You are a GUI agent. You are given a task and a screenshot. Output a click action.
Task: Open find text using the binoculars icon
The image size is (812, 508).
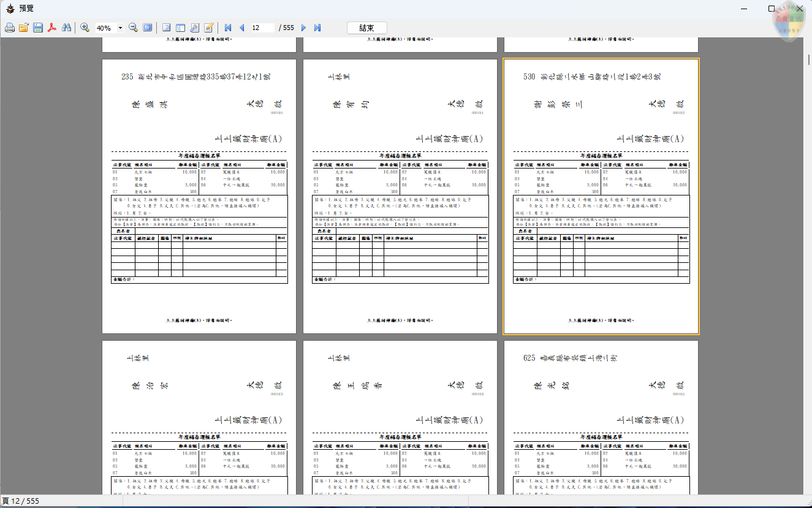click(67, 28)
